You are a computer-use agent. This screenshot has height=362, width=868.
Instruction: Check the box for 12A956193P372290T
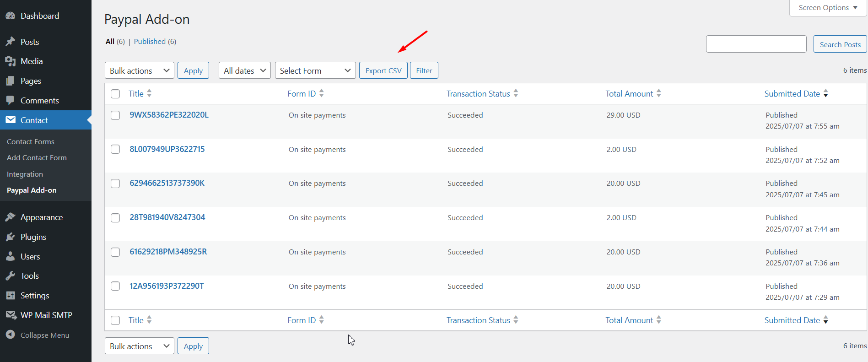pyautogui.click(x=115, y=286)
